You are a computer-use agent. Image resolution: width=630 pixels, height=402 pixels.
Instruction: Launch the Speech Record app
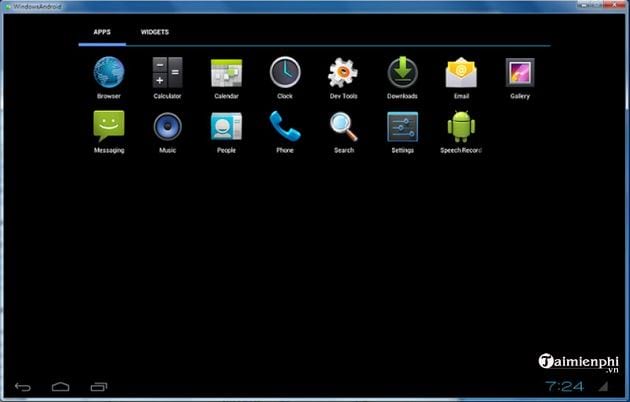click(461, 127)
